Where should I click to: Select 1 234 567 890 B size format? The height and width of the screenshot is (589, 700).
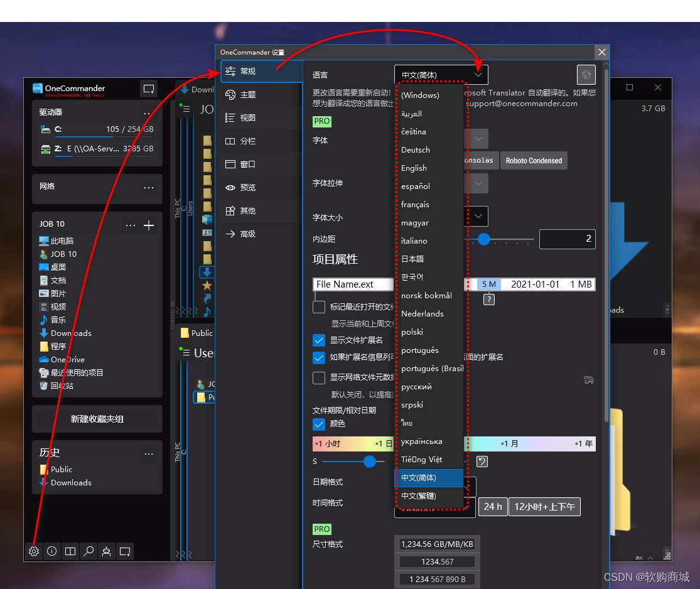(437, 579)
